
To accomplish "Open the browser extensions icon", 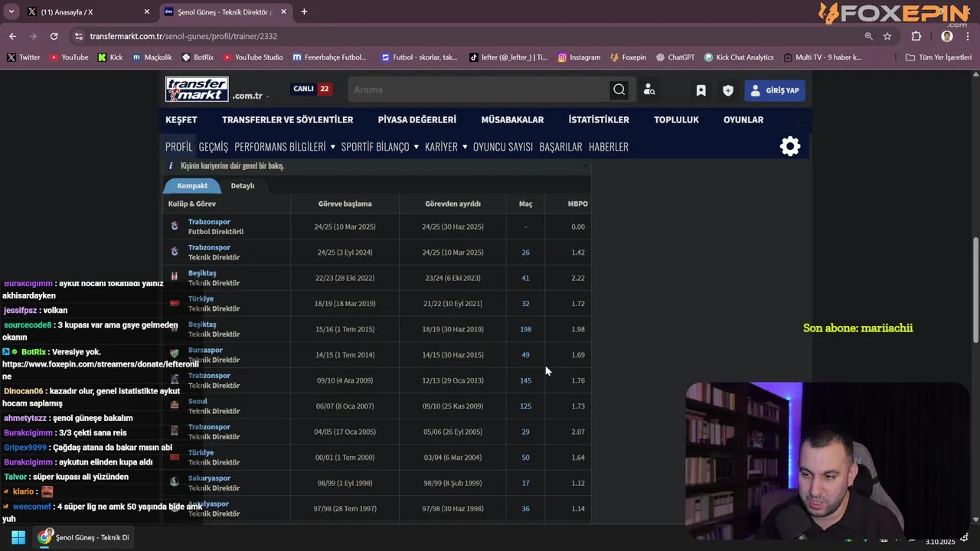I will click(916, 36).
